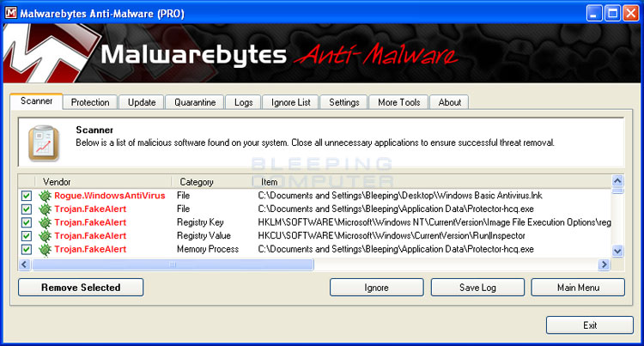
Task: Click bug icon on Memory Process row
Action: (x=45, y=250)
